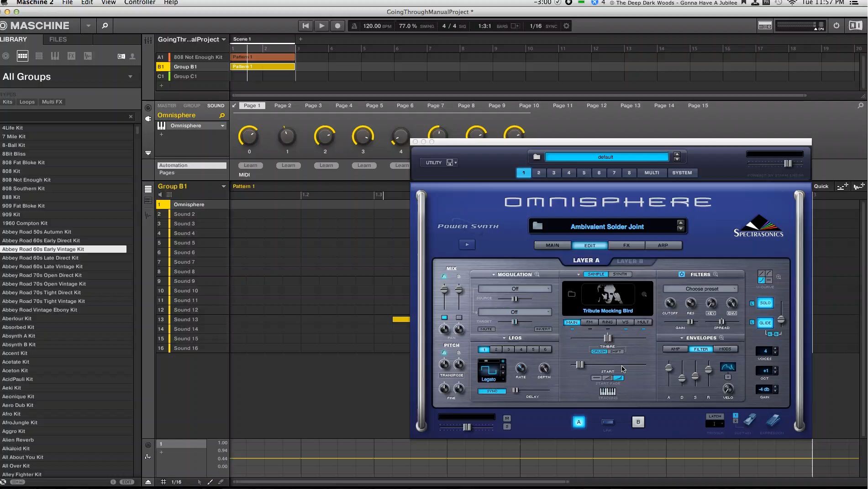Toggle the modulation MUTE button
Screen dimensions: 868x489
tap(486, 329)
